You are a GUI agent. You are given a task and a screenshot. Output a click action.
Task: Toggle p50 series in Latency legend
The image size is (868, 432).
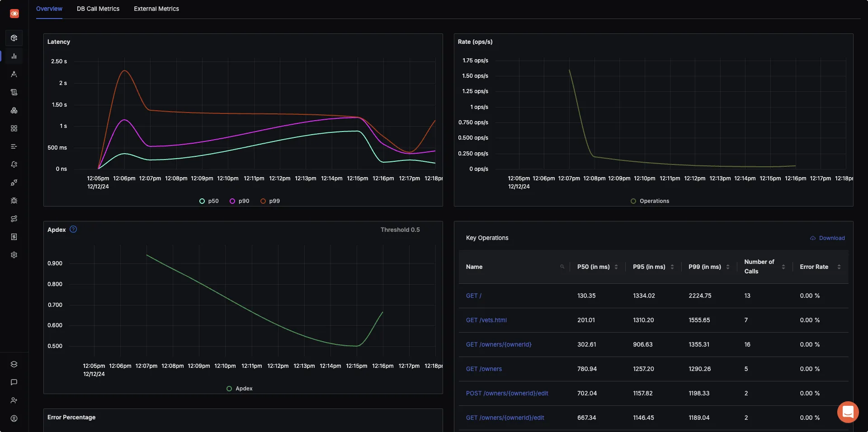[x=209, y=201]
